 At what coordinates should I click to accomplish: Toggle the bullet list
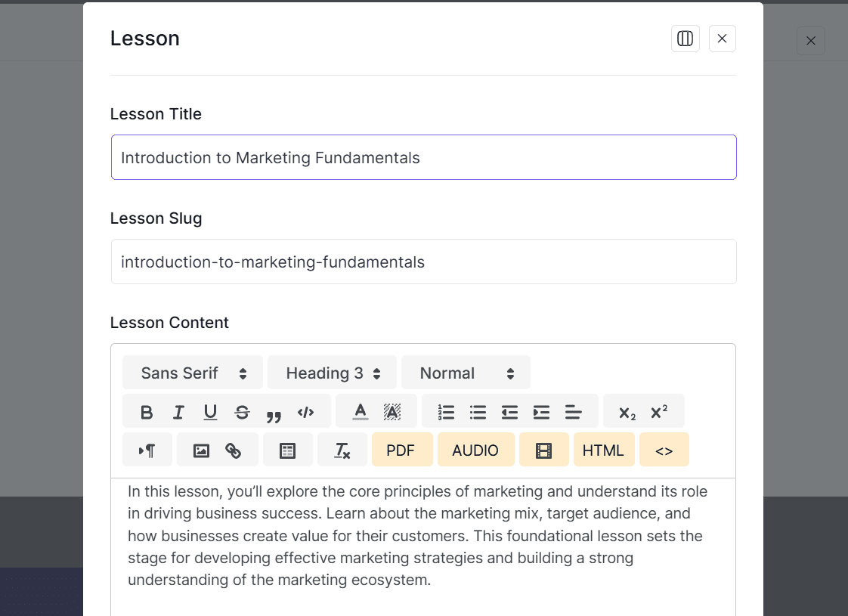click(x=477, y=411)
